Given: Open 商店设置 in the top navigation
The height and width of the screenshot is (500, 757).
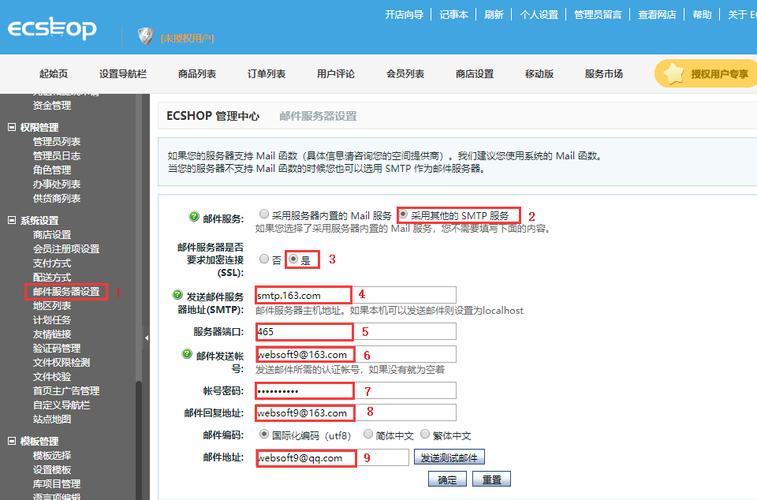Looking at the screenshot, I should click(x=475, y=74).
